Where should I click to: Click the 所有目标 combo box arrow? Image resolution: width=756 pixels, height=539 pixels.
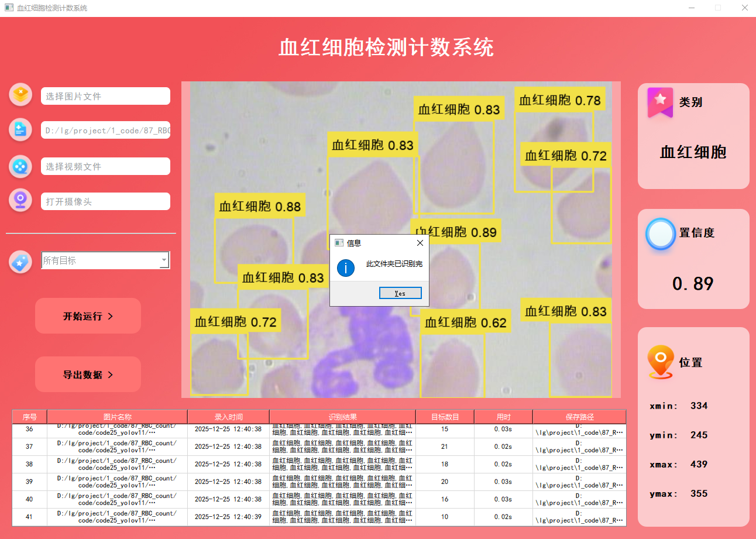coord(164,260)
